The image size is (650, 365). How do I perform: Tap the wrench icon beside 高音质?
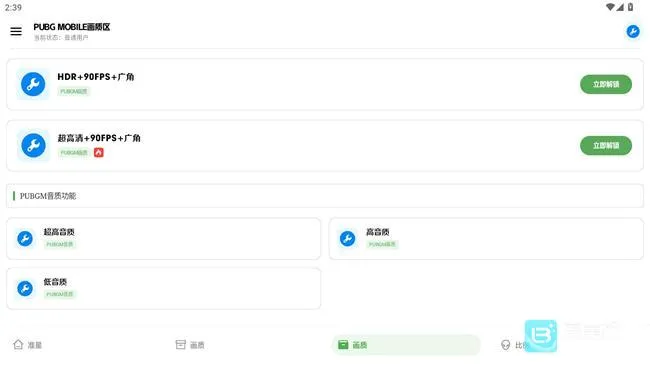tap(347, 238)
